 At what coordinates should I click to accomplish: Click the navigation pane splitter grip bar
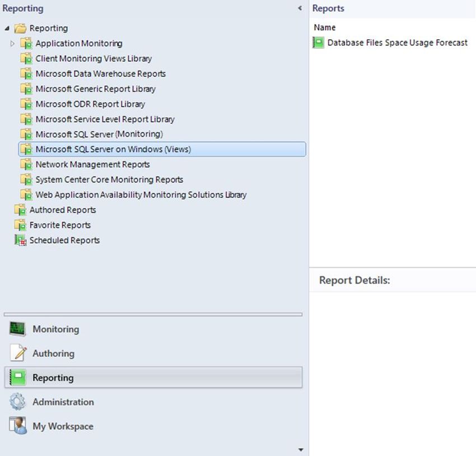[x=153, y=314]
